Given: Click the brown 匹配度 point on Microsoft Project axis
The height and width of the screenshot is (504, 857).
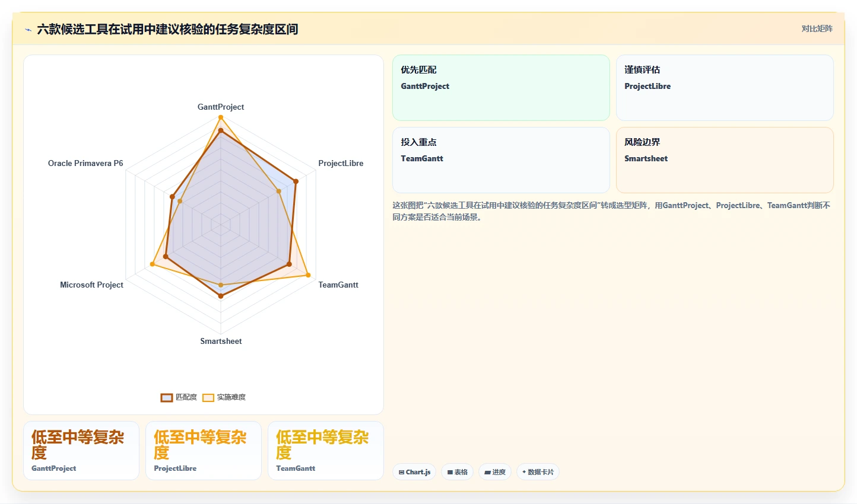Looking at the screenshot, I should point(166,257).
